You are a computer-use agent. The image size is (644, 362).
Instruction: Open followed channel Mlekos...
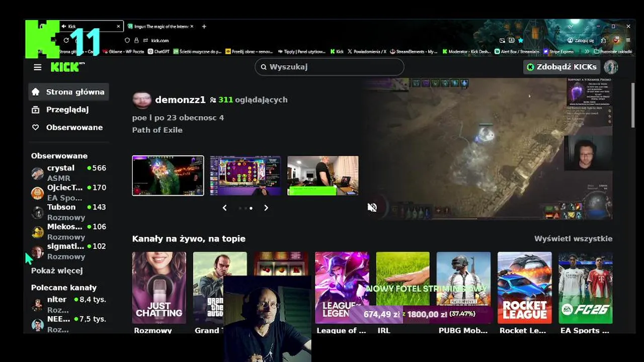(68, 232)
